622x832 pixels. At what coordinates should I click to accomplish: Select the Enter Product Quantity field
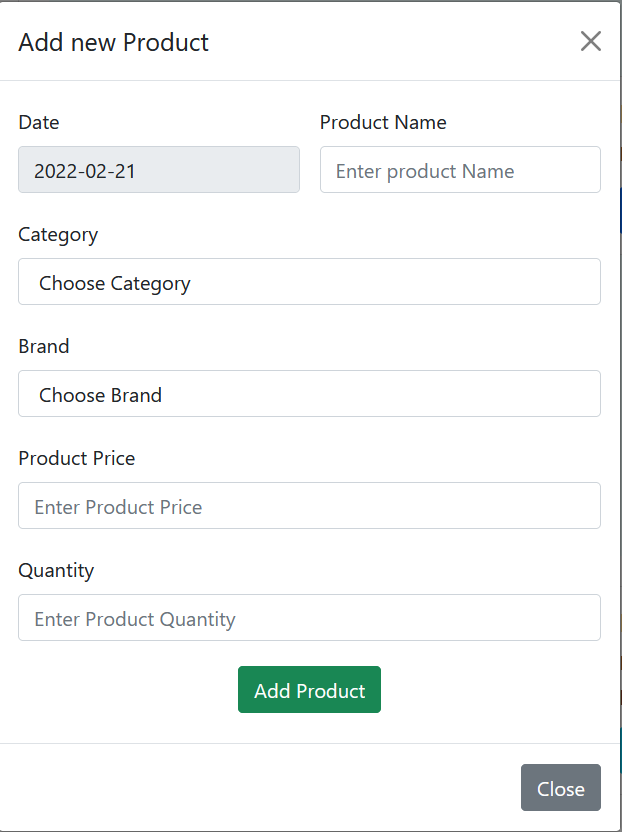coord(309,618)
